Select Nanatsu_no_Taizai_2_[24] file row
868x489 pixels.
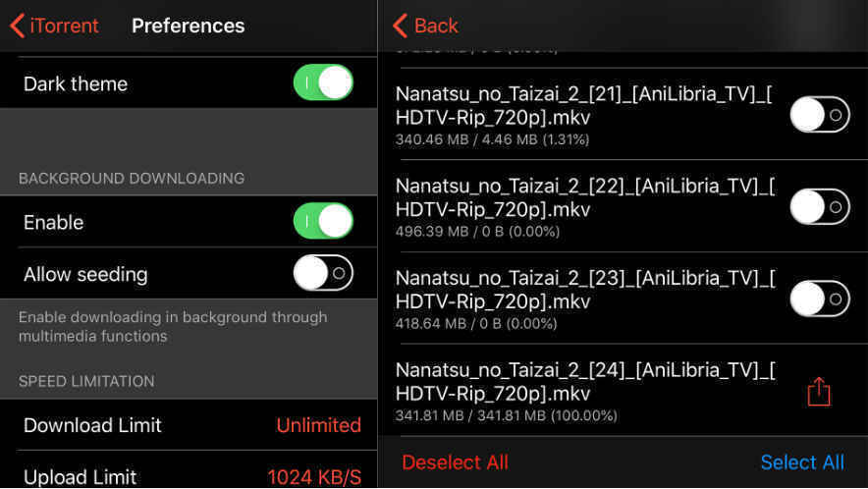coord(623,391)
